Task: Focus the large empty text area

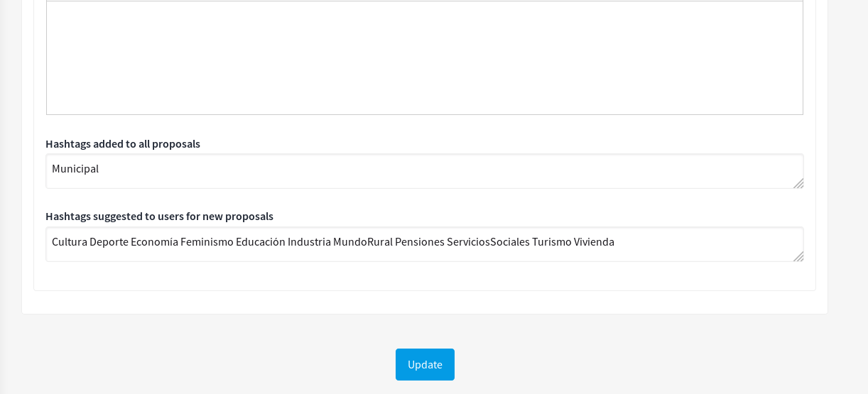Action: [x=424, y=58]
